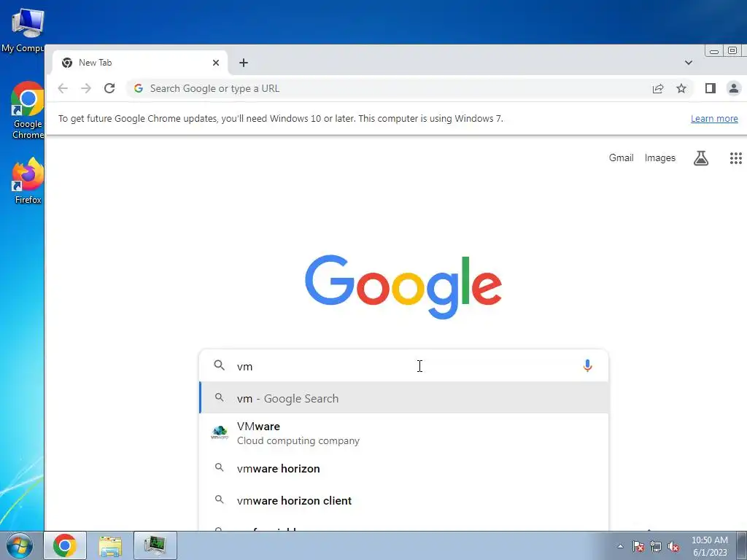Bookmark this tab with the star icon
Image resolution: width=747 pixels, height=560 pixels.
[681, 88]
